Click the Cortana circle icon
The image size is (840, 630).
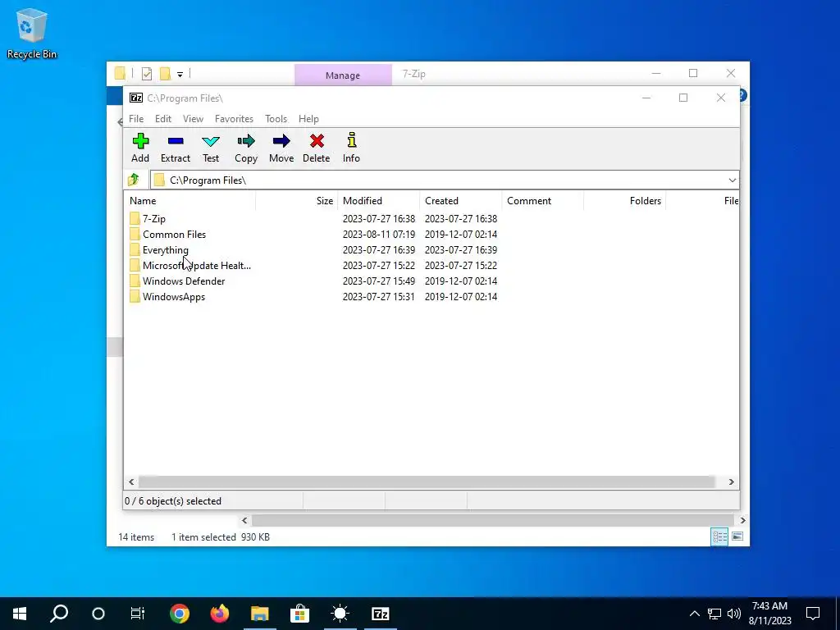tap(98, 614)
